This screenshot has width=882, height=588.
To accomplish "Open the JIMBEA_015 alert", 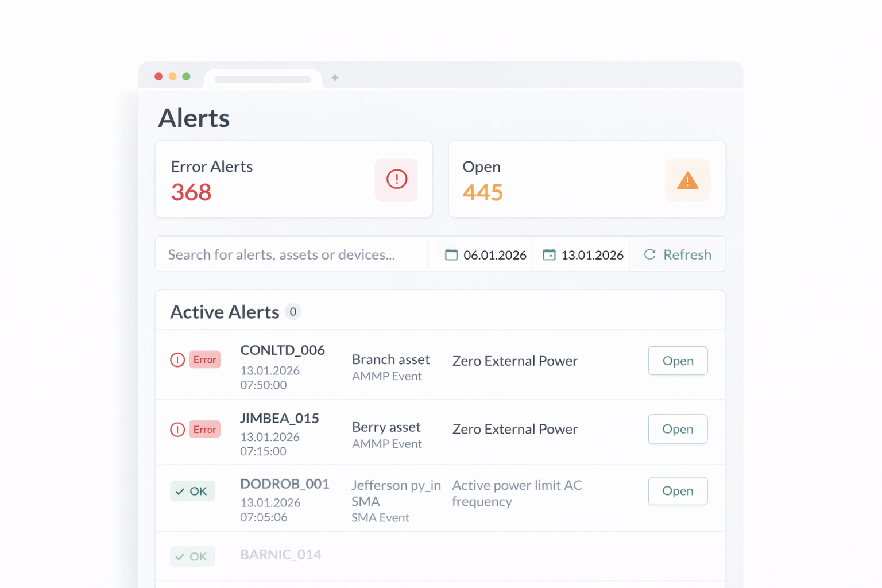I will tap(678, 429).
